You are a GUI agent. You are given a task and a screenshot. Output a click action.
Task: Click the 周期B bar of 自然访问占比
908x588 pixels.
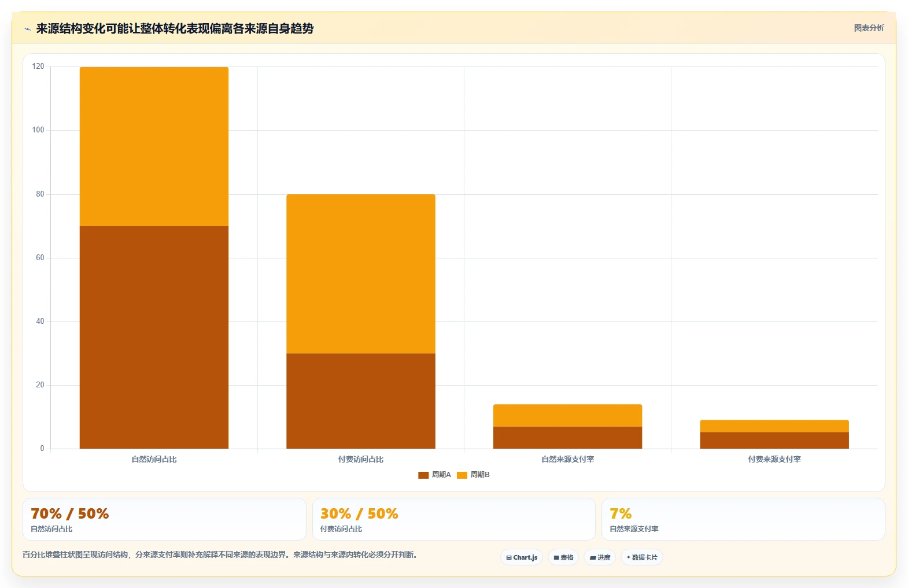[154, 146]
